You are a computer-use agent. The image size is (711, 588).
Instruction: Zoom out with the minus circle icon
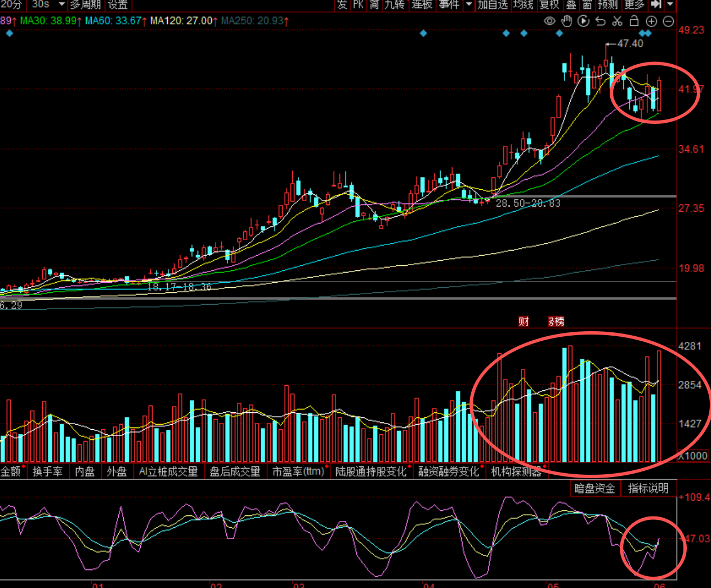pyautogui.click(x=668, y=21)
